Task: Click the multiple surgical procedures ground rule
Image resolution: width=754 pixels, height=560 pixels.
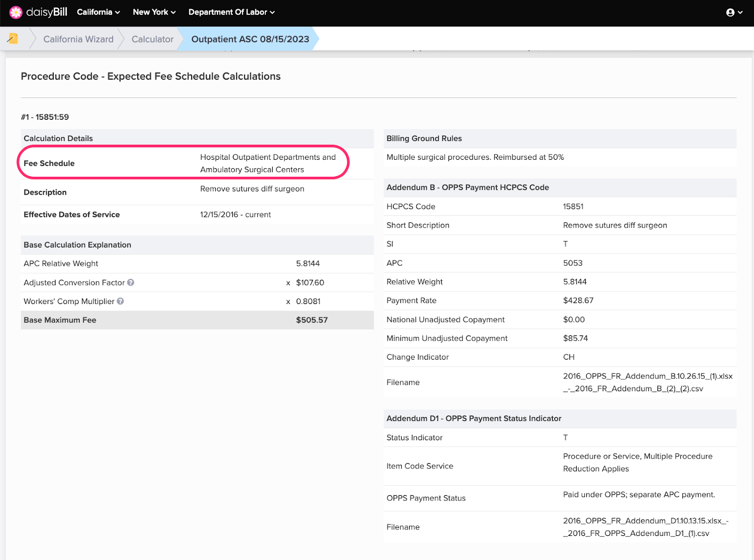Action: pos(475,157)
